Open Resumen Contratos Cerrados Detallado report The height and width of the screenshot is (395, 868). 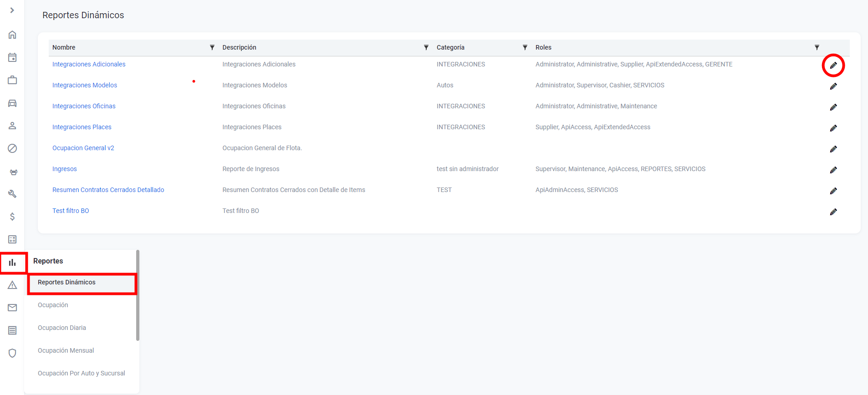[x=108, y=190]
